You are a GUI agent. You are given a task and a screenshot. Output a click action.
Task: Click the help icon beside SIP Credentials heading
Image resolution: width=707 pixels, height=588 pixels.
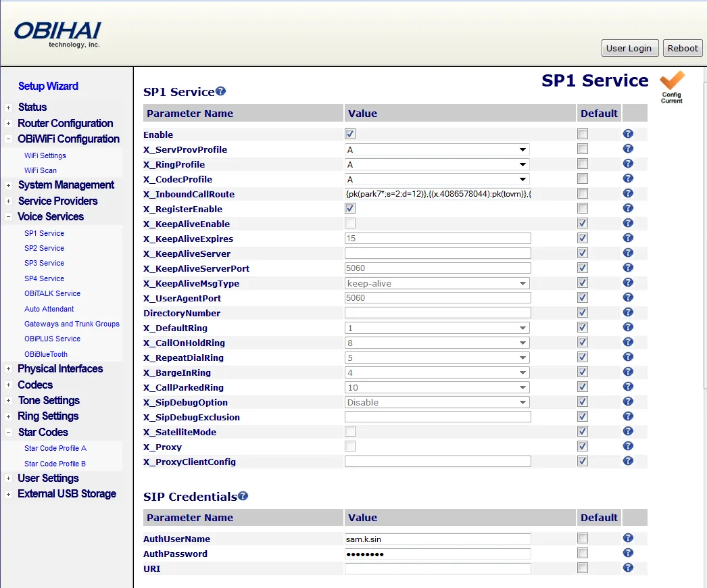(x=243, y=496)
